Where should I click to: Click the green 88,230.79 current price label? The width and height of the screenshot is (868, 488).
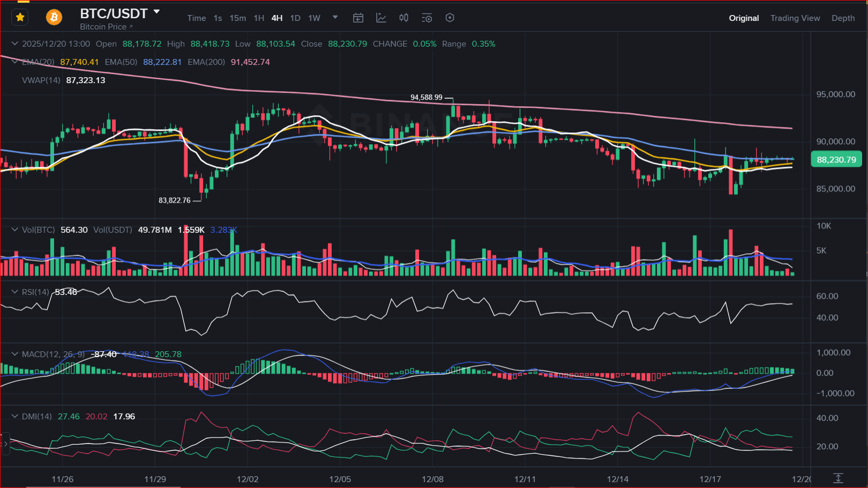pyautogui.click(x=836, y=160)
